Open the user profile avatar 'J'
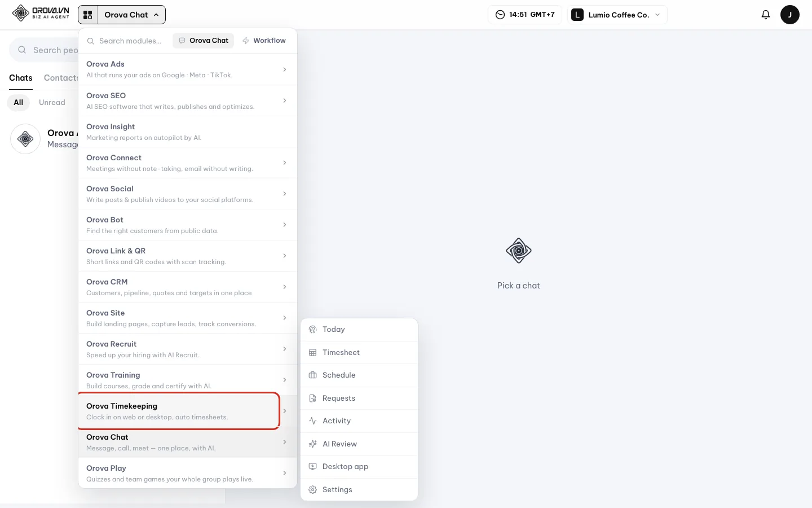Viewport: 812px width, 508px height. (x=790, y=15)
